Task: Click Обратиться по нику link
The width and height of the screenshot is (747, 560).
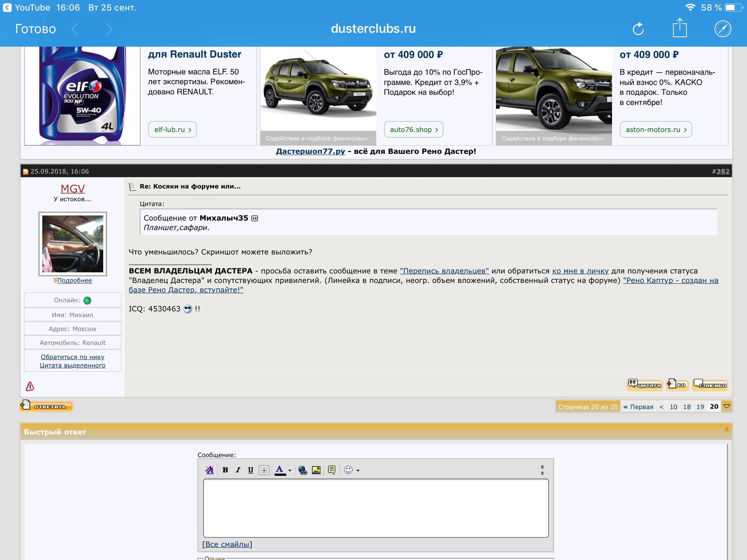Action: pyautogui.click(x=73, y=357)
